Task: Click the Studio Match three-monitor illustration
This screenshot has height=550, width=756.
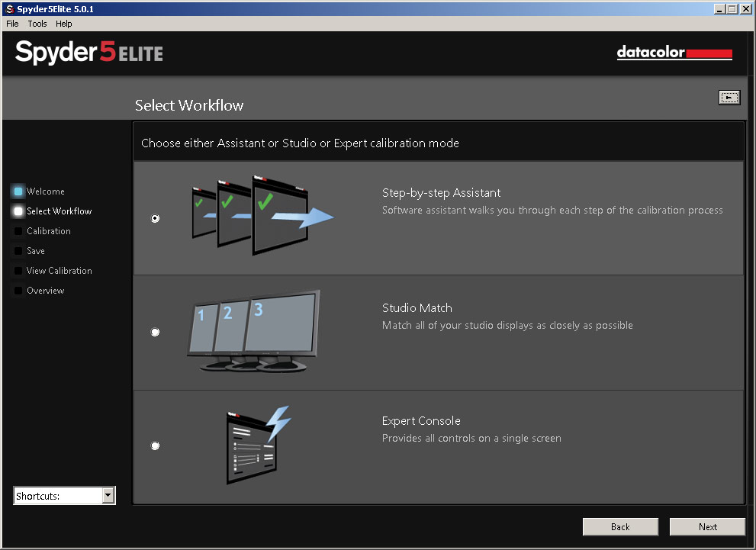Action: (x=253, y=330)
